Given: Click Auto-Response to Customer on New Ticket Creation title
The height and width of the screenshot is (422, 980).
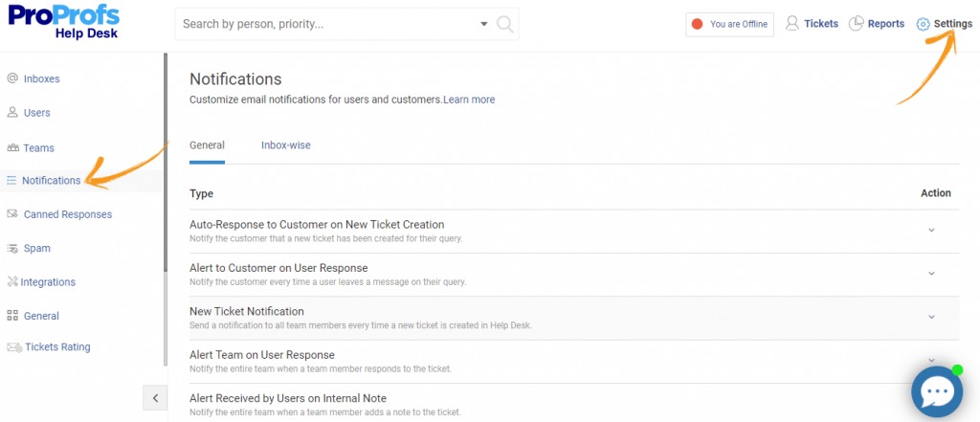Looking at the screenshot, I should click(x=317, y=224).
